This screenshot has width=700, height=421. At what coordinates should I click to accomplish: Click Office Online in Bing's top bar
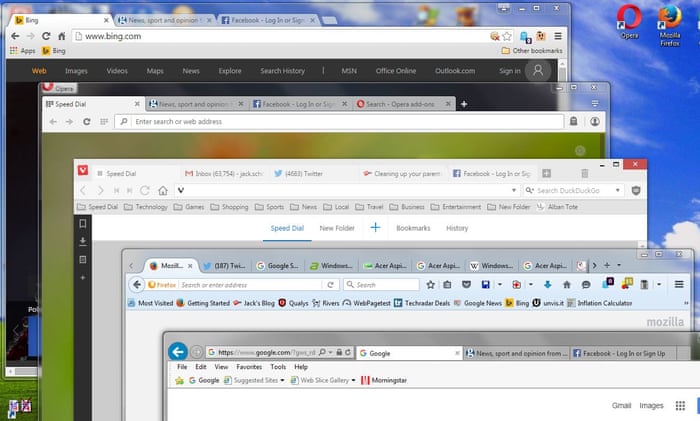(398, 71)
